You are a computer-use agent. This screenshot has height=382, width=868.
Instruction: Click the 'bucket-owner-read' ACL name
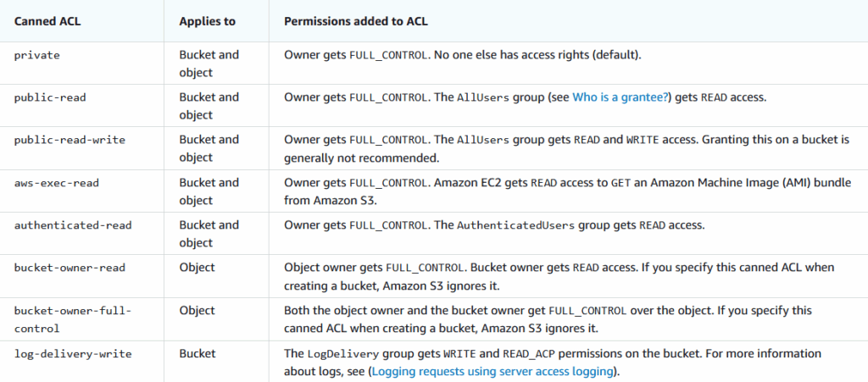70,268
